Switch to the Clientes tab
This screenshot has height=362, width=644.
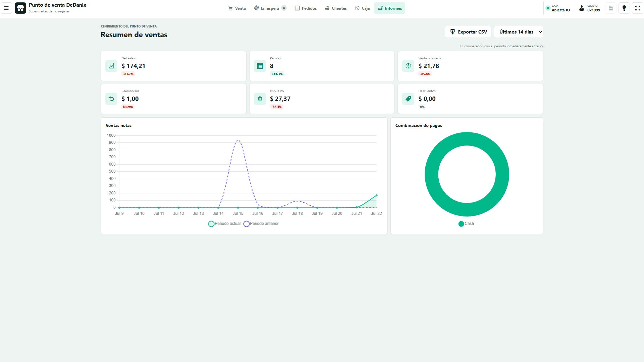(x=336, y=8)
